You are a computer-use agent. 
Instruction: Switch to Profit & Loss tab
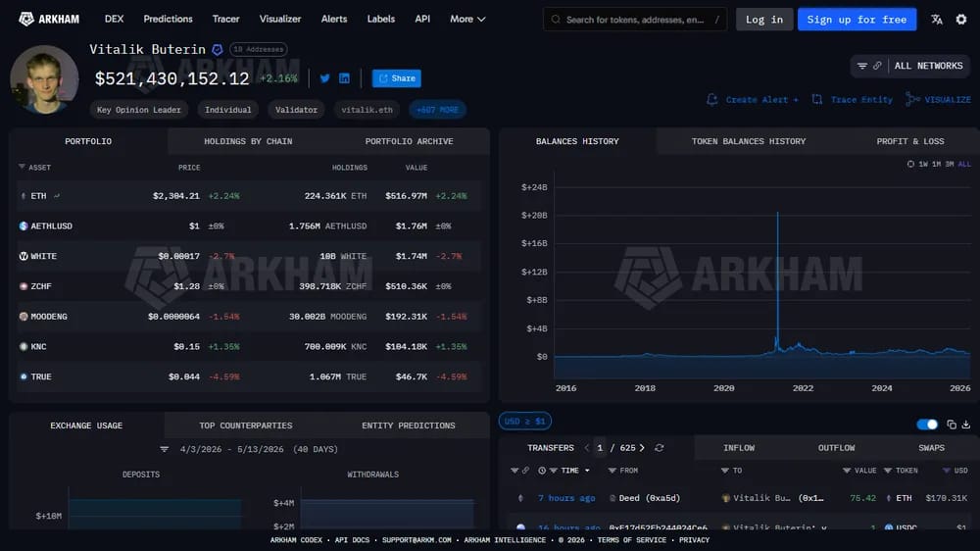pos(910,141)
